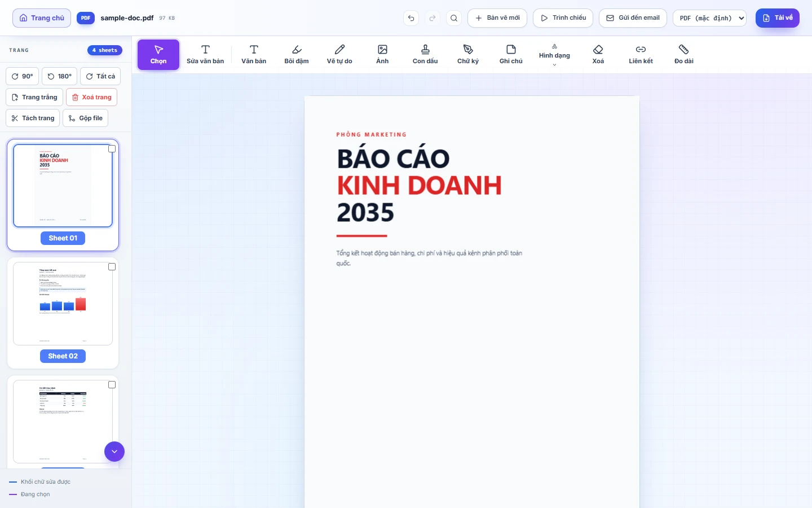
Task: Redo the last action
Action: click(x=433, y=18)
